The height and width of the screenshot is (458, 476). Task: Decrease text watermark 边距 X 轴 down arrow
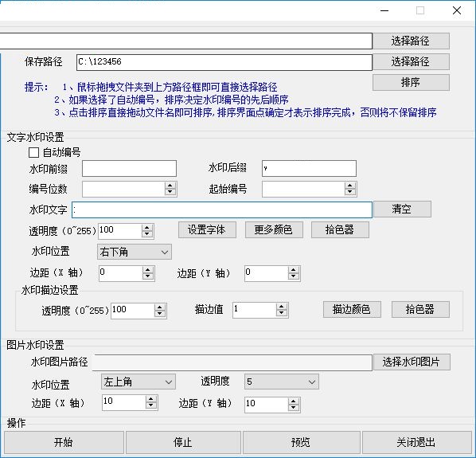(x=148, y=276)
